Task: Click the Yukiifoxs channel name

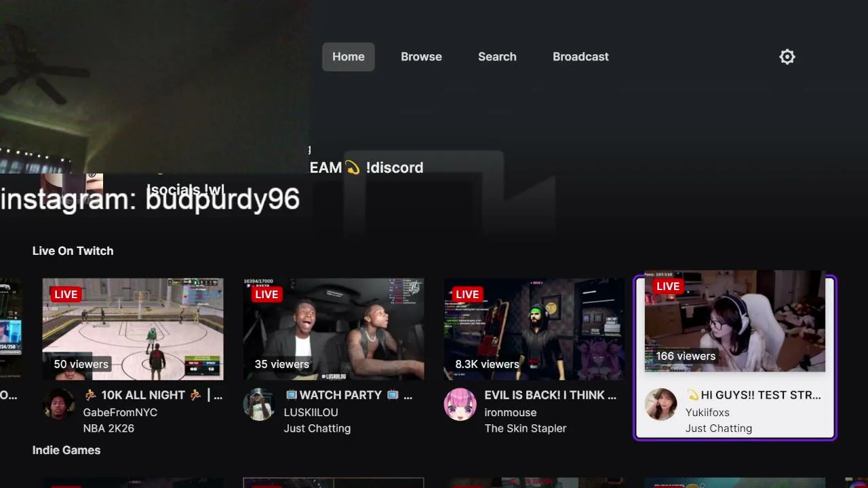Action: [x=707, y=412]
